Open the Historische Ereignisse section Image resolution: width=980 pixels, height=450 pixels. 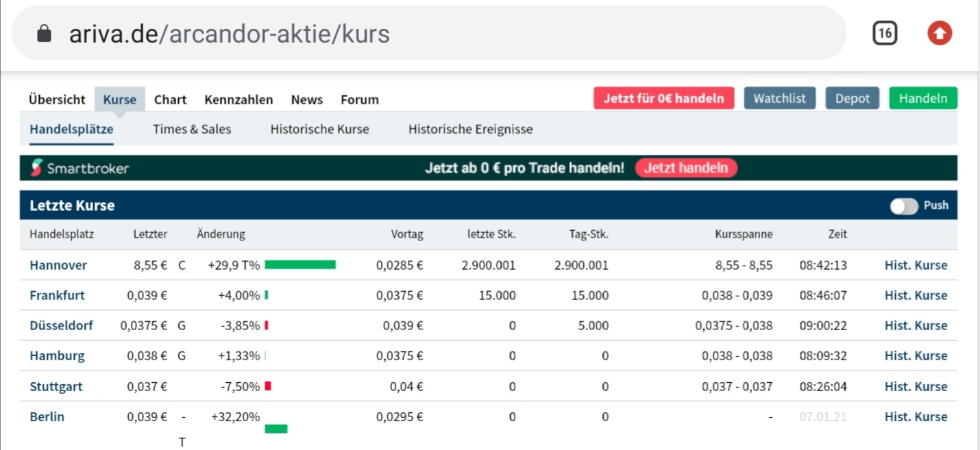click(x=470, y=129)
